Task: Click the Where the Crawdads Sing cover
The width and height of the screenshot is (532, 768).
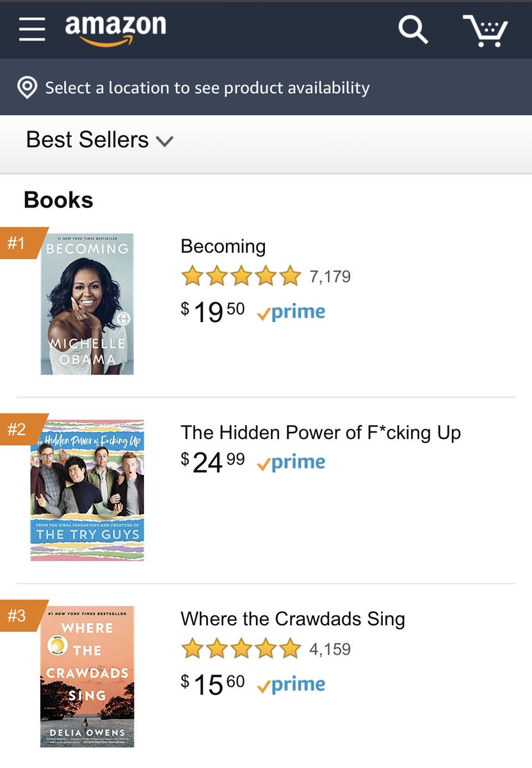Action: (87, 676)
